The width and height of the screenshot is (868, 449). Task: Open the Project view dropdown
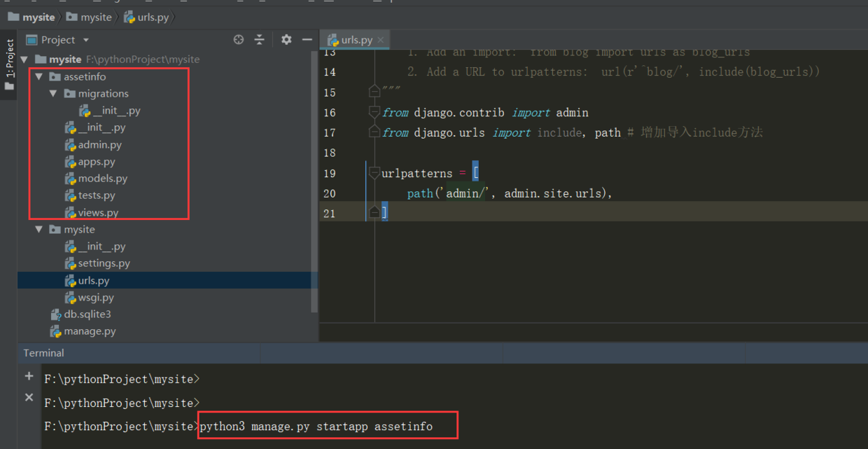[86, 40]
